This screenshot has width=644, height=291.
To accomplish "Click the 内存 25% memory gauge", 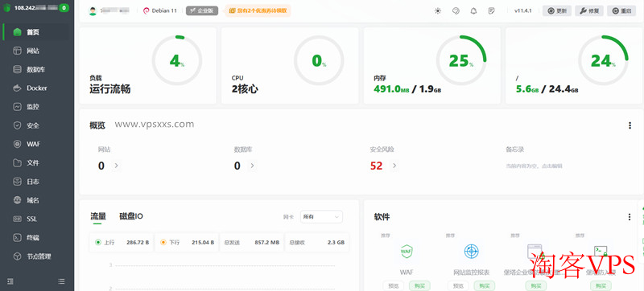I will coord(460,60).
